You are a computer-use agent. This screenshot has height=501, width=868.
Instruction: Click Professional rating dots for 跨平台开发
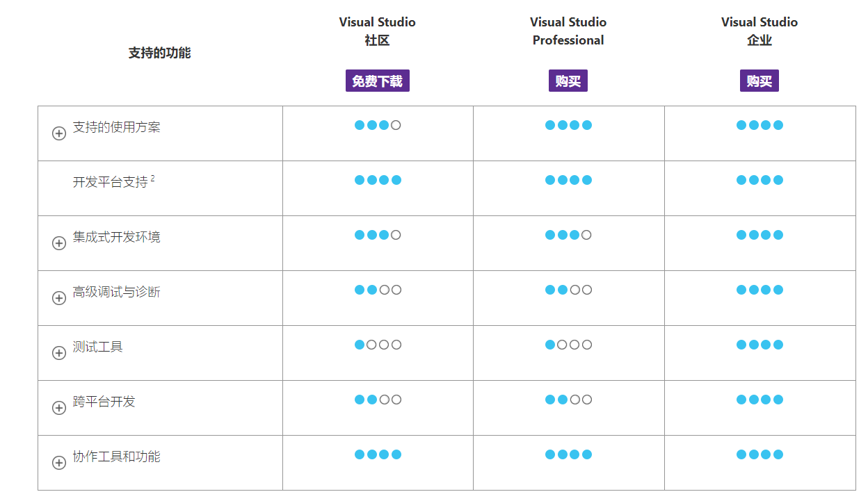click(568, 400)
